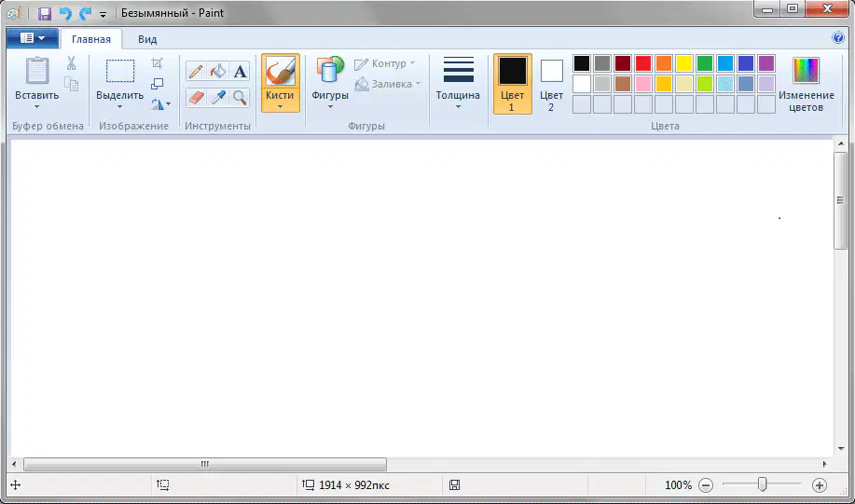855x504 pixels.
Task: Expand the Толщина thickness dropdown
Action: (458, 82)
